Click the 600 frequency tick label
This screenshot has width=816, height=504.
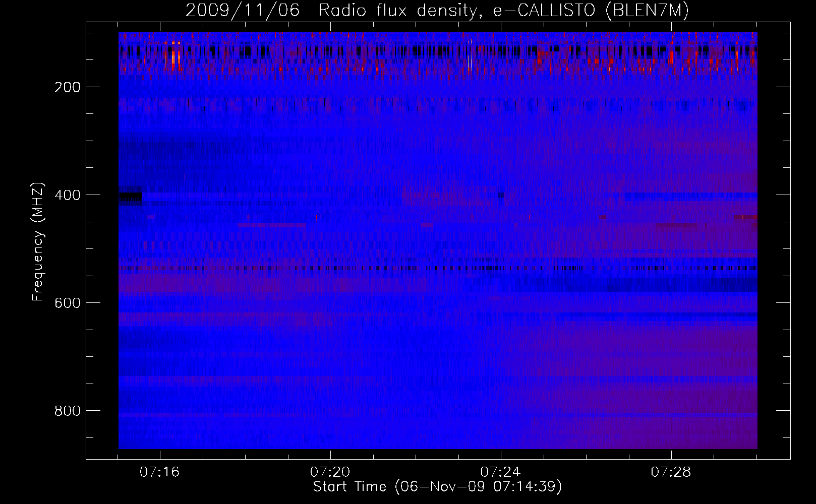(x=67, y=303)
